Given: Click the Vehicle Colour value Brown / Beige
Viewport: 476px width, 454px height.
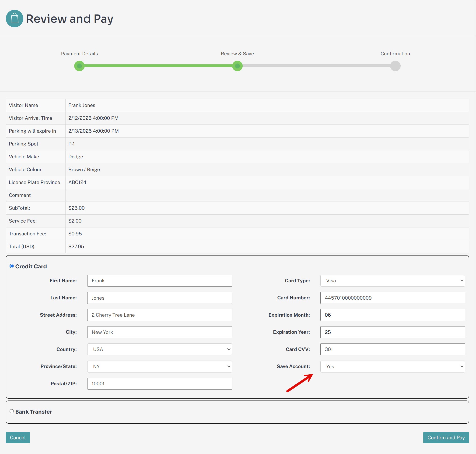Looking at the screenshot, I should 84,169.
